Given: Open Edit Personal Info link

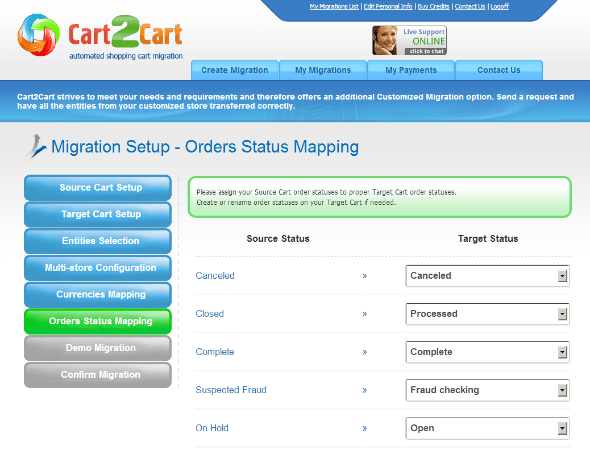Looking at the screenshot, I should tap(388, 6).
